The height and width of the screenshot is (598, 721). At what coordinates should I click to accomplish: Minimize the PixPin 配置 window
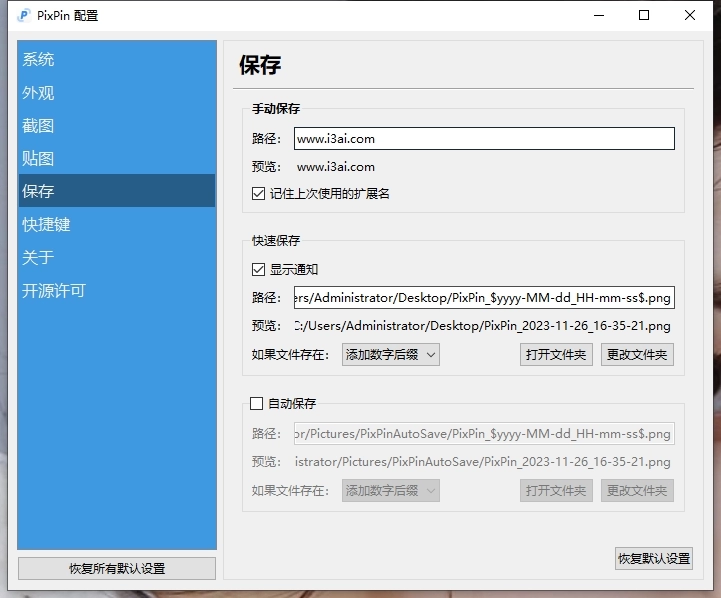click(599, 15)
